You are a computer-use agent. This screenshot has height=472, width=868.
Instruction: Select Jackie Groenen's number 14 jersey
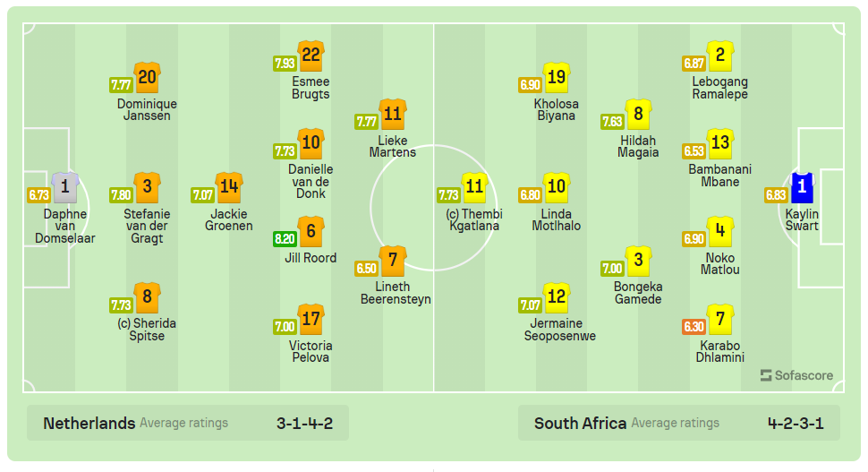[229, 187]
